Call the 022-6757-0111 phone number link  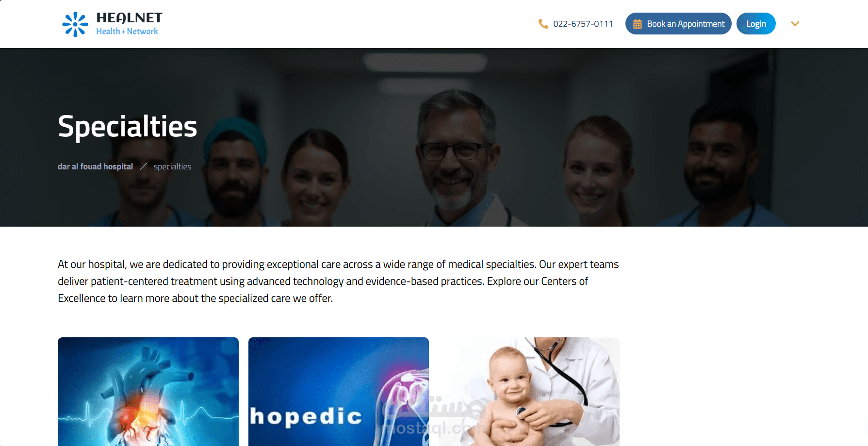coord(583,24)
